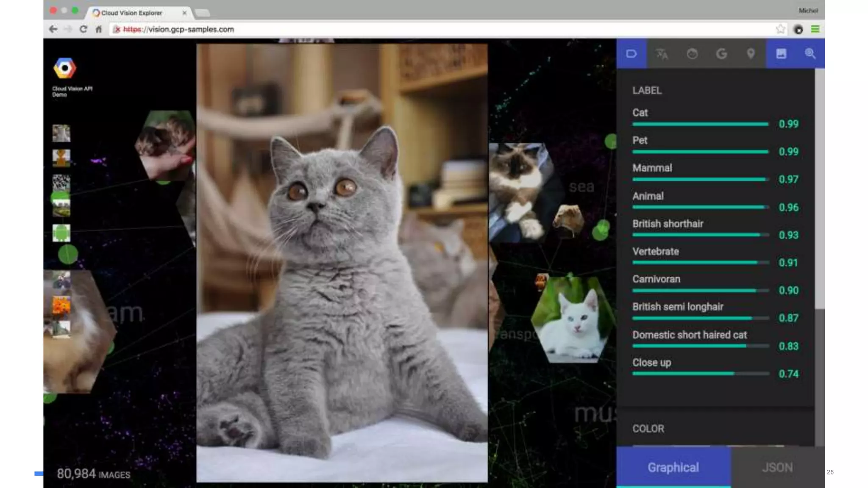Image resolution: width=868 pixels, height=488 pixels.
Task: Click the Cloud Vision API logo
Action: (65, 68)
